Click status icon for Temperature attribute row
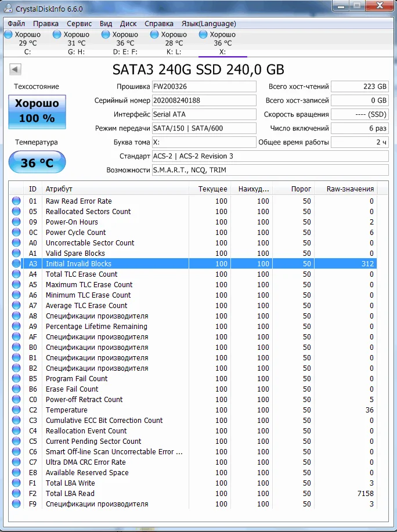 [x=16, y=410]
